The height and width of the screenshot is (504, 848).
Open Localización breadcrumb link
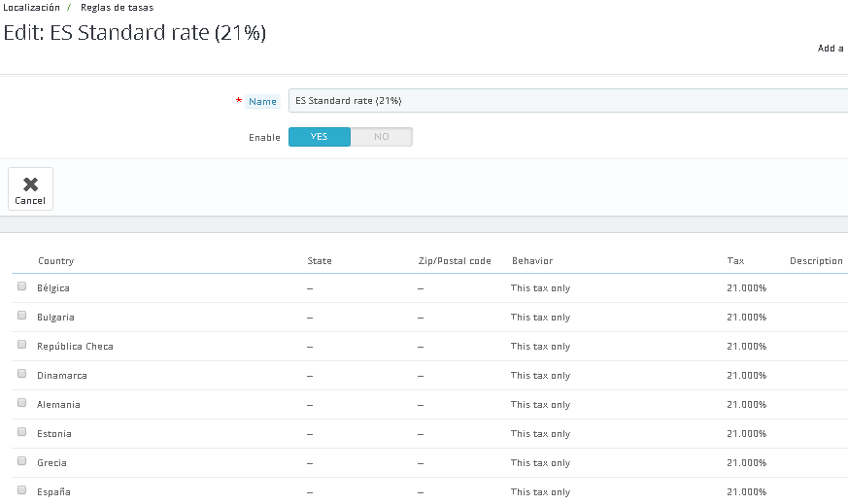(x=32, y=7)
